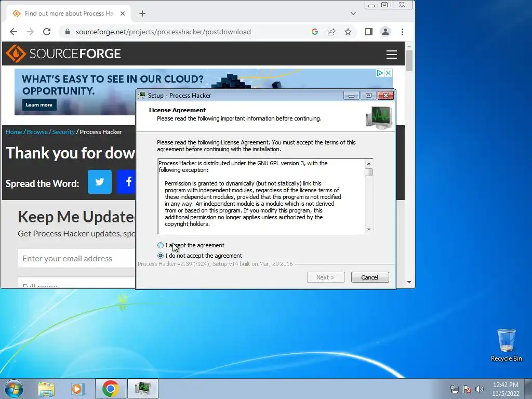The width and height of the screenshot is (532, 399).
Task: Open Chrome side panel
Action: tap(369, 32)
